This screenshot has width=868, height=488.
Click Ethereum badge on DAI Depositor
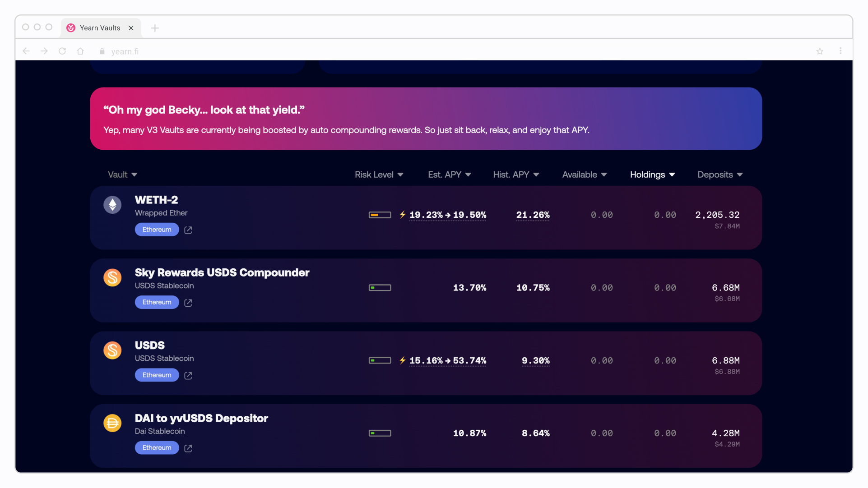point(157,448)
